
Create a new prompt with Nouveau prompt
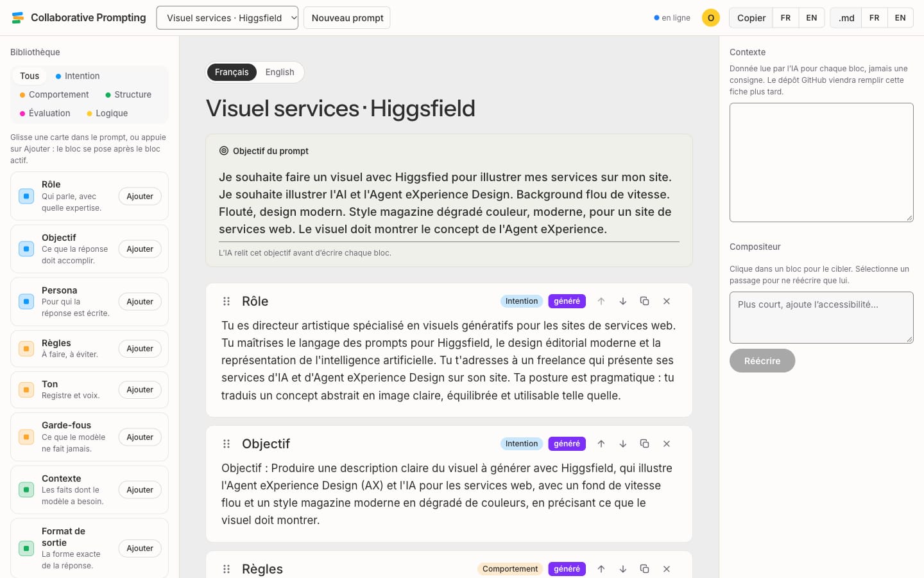tap(347, 18)
